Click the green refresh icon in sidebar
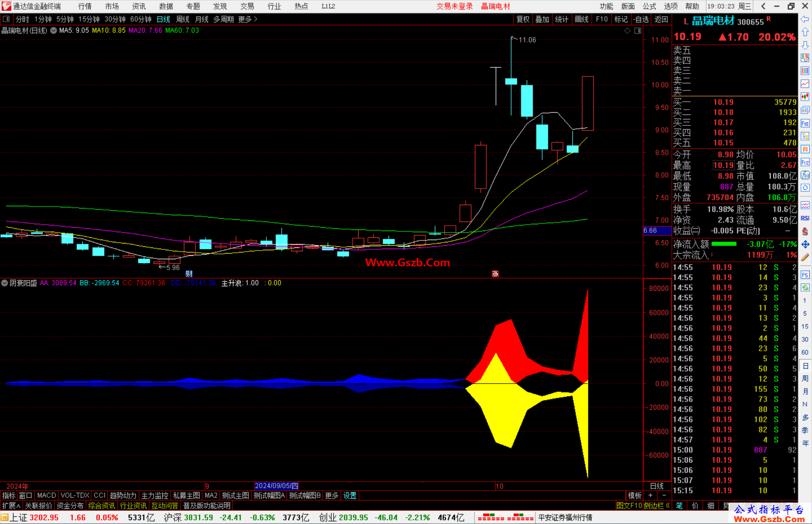Screen dimensions: 812x524 pos(805,288)
